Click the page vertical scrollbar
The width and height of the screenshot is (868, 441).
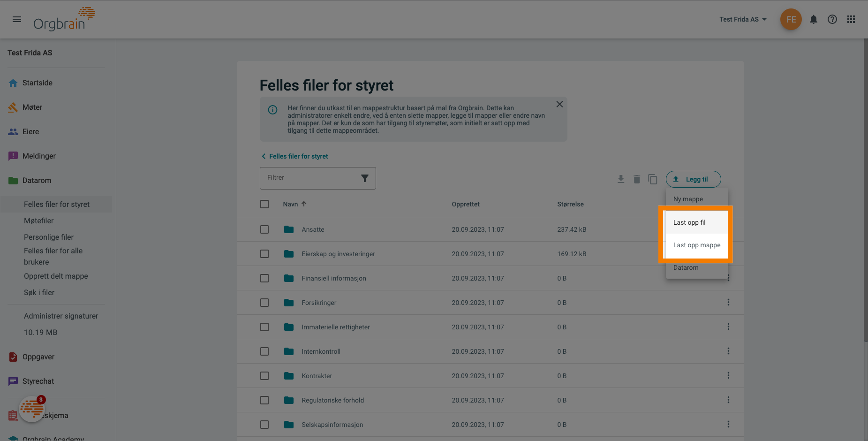[865, 190]
